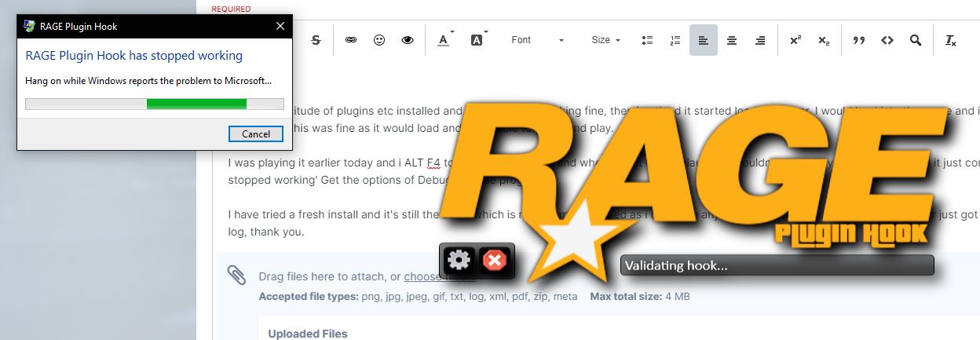The width and height of the screenshot is (980, 340).
Task: Open the find magnifier tool in toolbar
Action: click(x=916, y=40)
